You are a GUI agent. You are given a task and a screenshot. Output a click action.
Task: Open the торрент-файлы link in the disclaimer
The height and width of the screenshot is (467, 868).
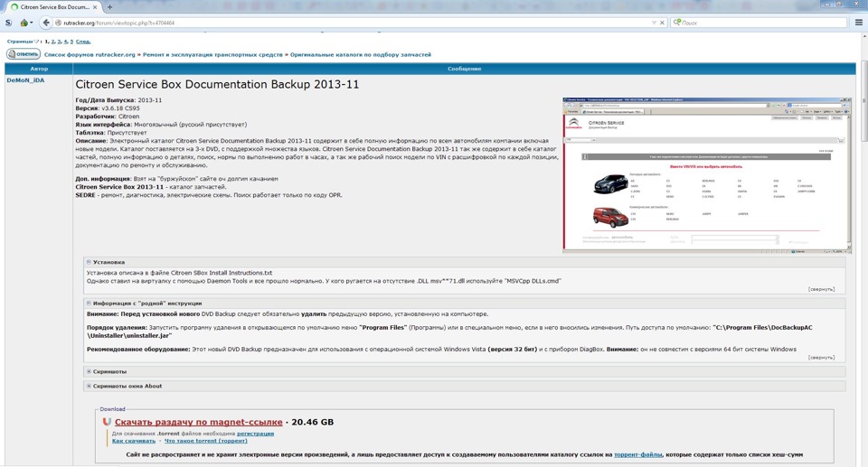pyautogui.click(x=637, y=454)
